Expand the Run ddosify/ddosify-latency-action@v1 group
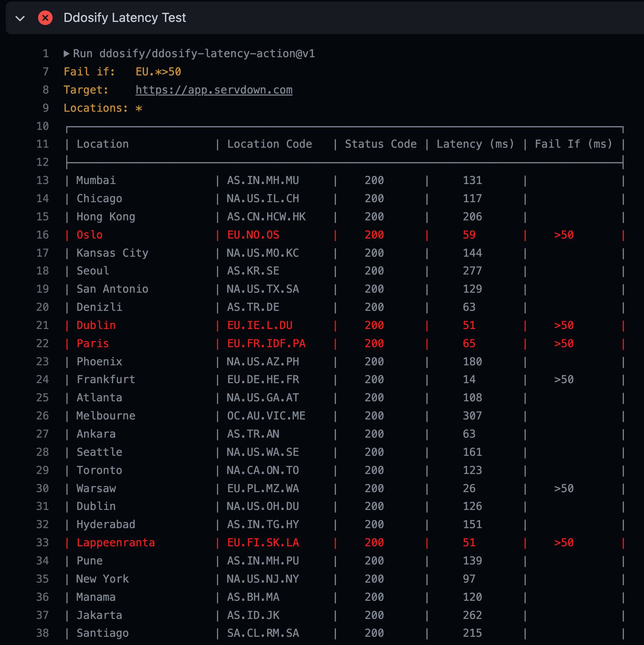This screenshot has width=644, height=645. pos(67,53)
